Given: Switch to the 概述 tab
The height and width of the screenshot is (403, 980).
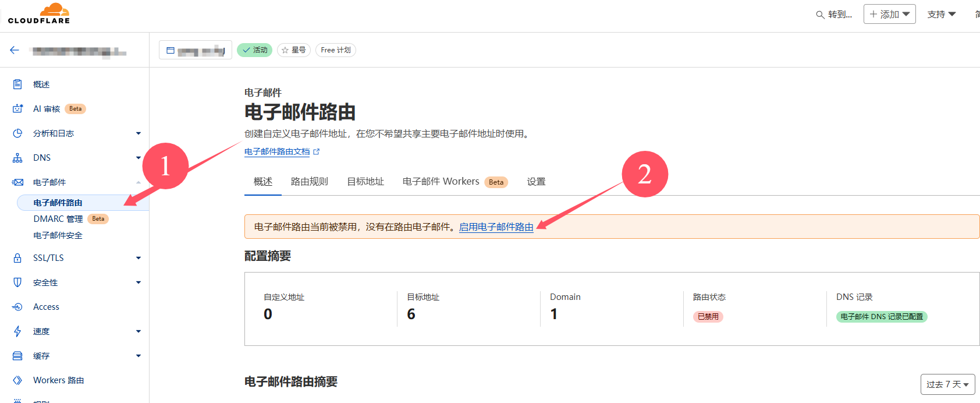Looking at the screenshot, I should tap(263, 182).
